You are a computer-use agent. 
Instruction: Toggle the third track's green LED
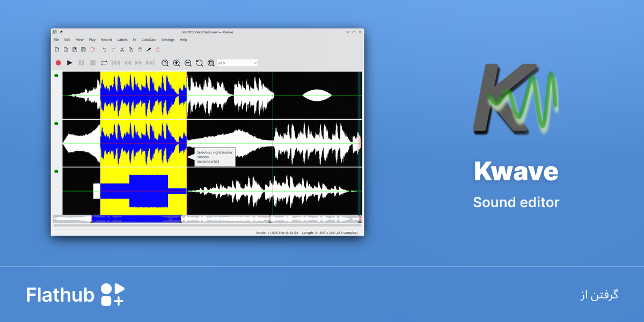(56, 171)
